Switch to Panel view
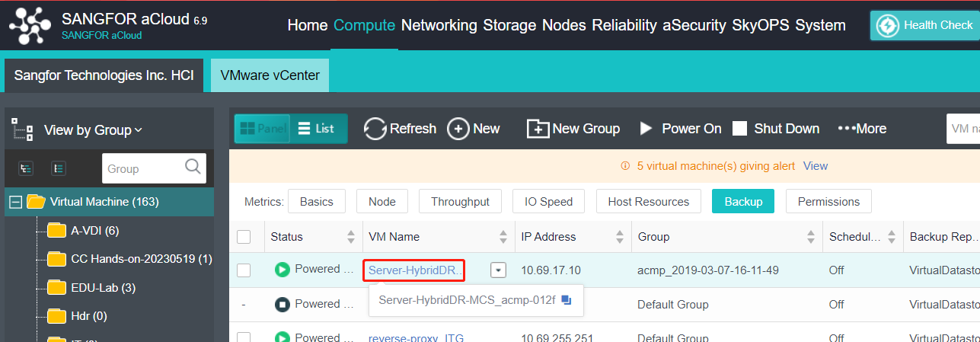The image size is (980, 342). (262, 129)
